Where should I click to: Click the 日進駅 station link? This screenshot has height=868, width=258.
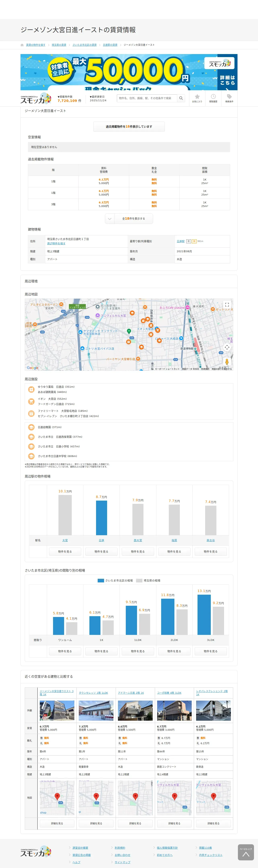pos(180,241)
